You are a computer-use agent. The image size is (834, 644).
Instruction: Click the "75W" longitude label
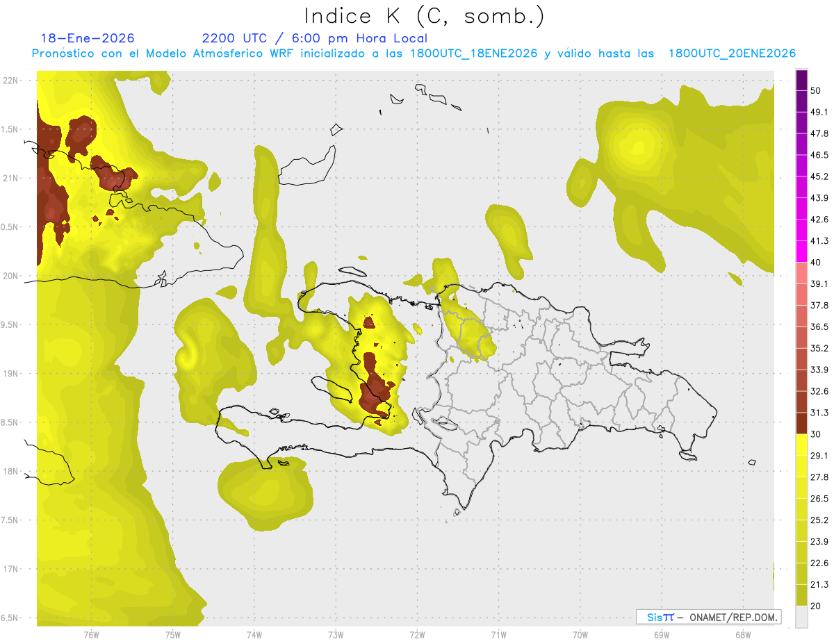[x=172, y=635]
